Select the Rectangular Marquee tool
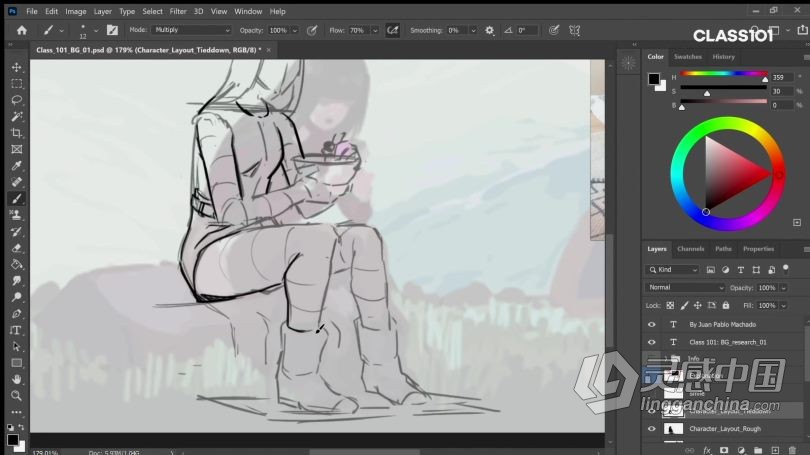 17,84
